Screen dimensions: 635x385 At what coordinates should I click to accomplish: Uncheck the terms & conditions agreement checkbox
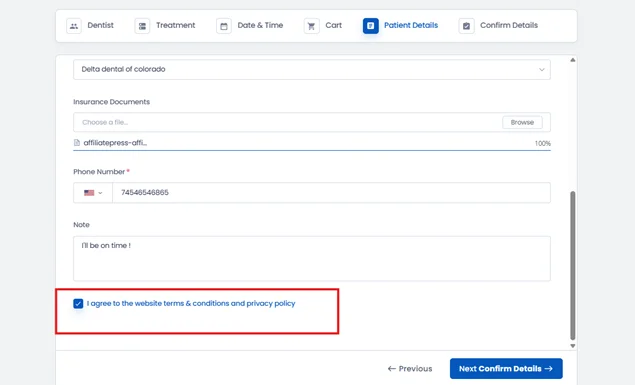coord(78,303)
